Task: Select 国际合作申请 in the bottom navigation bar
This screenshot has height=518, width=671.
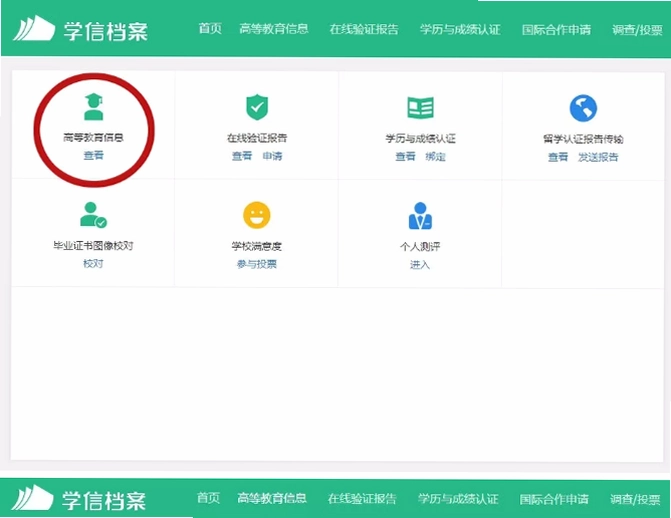Action: pos(554,499)
